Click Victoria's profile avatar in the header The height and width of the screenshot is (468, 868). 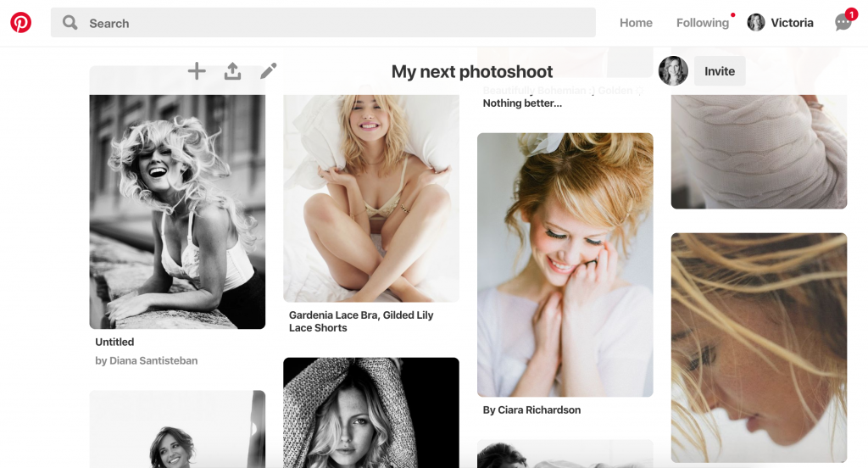[756, 23]
